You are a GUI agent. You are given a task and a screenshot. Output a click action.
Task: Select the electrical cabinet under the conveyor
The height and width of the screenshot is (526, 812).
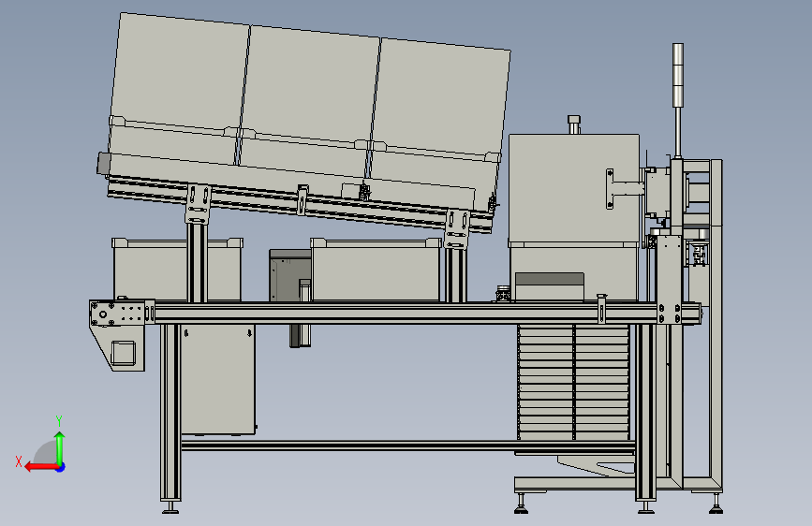(218, 379)
